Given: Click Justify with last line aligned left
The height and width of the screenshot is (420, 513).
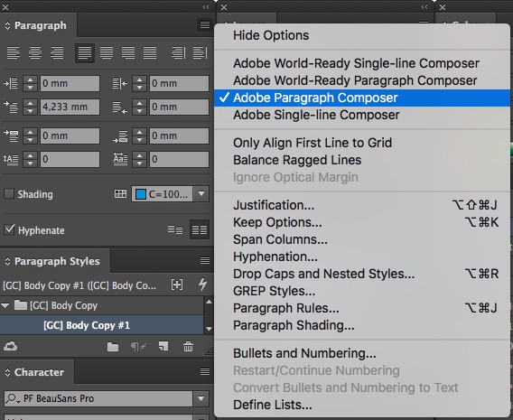Looking at the screenshot, I should pyautogui.click(x=85, y=52).
